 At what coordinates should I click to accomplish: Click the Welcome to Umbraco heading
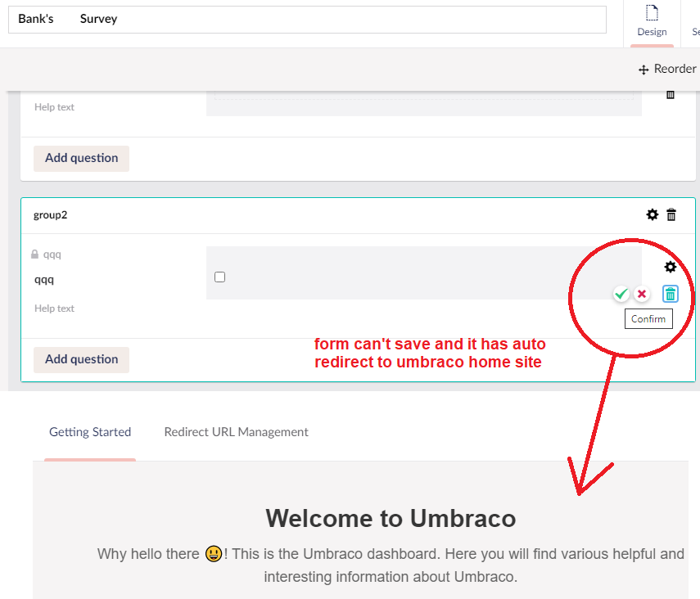391,518
